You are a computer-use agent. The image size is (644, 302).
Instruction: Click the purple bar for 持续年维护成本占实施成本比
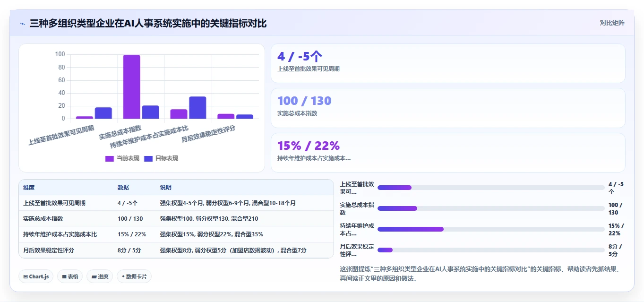coord(179,114)
